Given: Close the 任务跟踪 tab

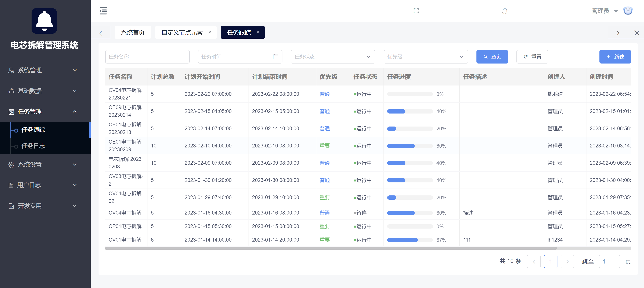Looking at the screenshot, I should pos(258,32).
